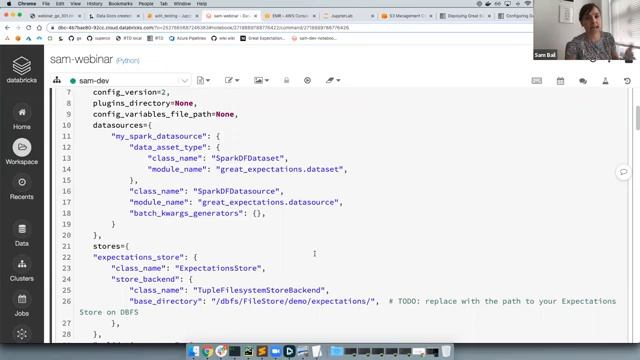
Task: Open the Comments panel icon
Action: tap(583, 81)
